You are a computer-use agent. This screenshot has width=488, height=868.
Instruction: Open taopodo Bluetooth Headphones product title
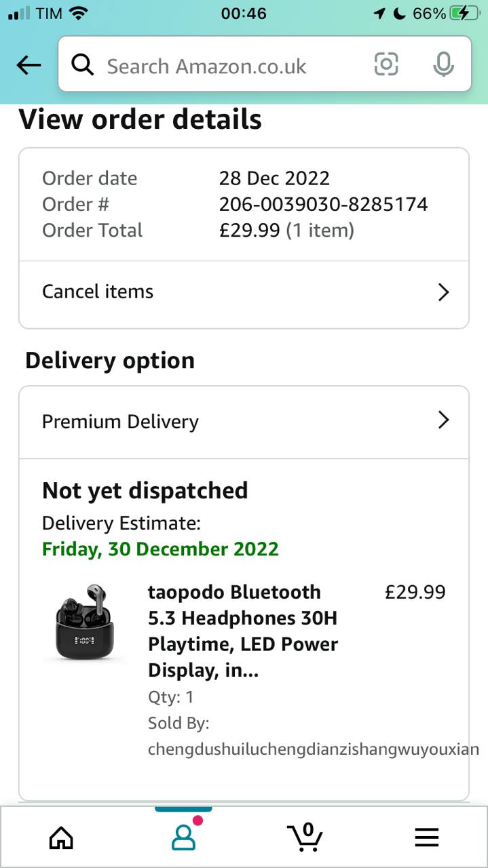click(x=243, y=631)
